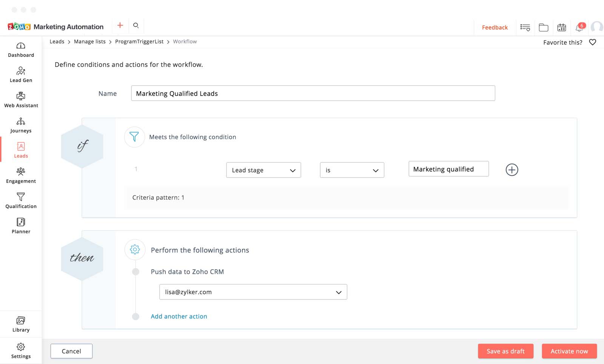Viewport: 604px width, 364px height.
Task: Click Activate now button
Action: point(569,351)
